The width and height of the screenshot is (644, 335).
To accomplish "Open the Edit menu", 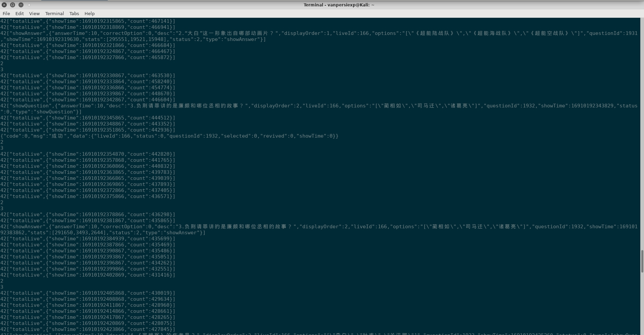I will (19, 13).
